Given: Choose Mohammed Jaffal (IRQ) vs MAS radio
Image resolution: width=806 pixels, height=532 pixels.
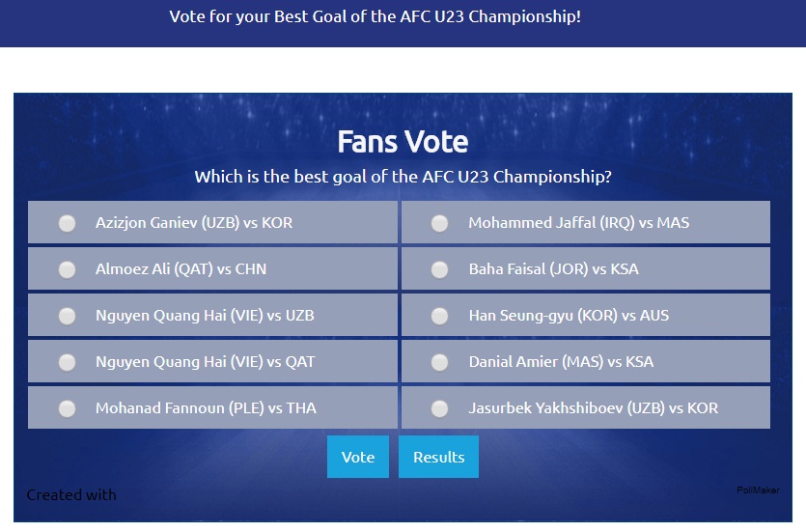Looking at the screenshot, I should pyautogui.click(x=439, y=223).
